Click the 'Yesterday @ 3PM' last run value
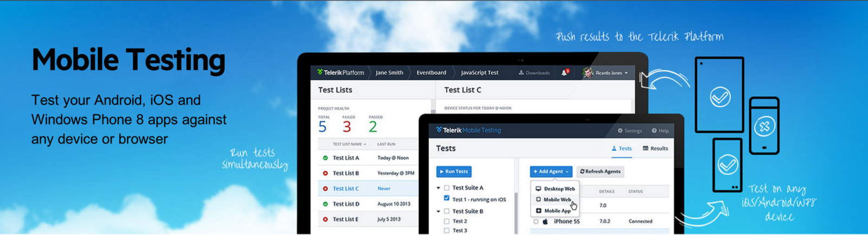Screen dimensions: 868x235 pyautogui.click(x=395, y=173)
